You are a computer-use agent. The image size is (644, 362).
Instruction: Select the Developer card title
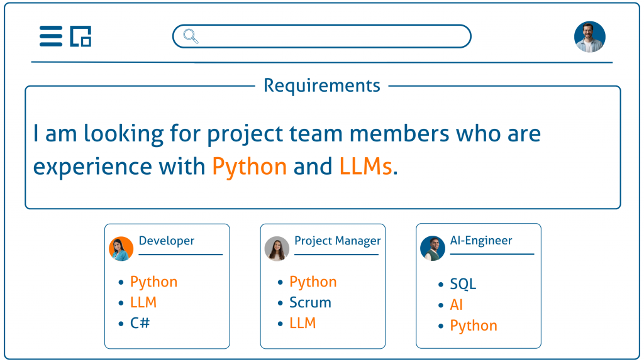[167, 241]
